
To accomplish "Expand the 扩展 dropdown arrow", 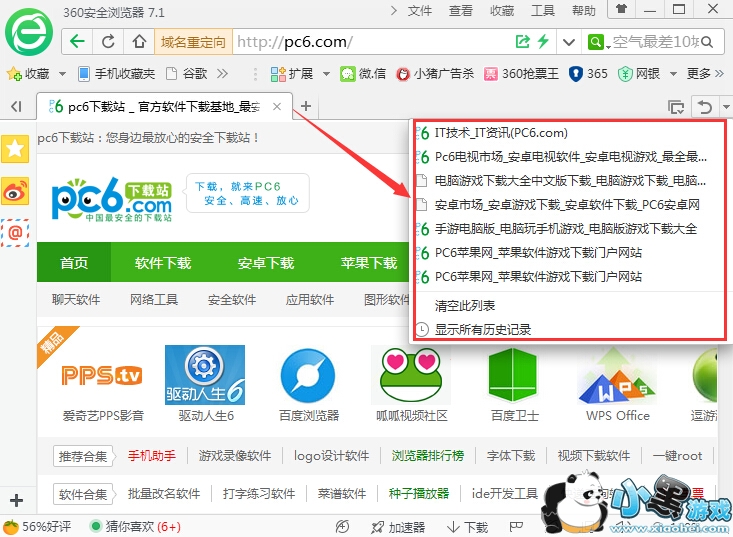I will [326, 74].
